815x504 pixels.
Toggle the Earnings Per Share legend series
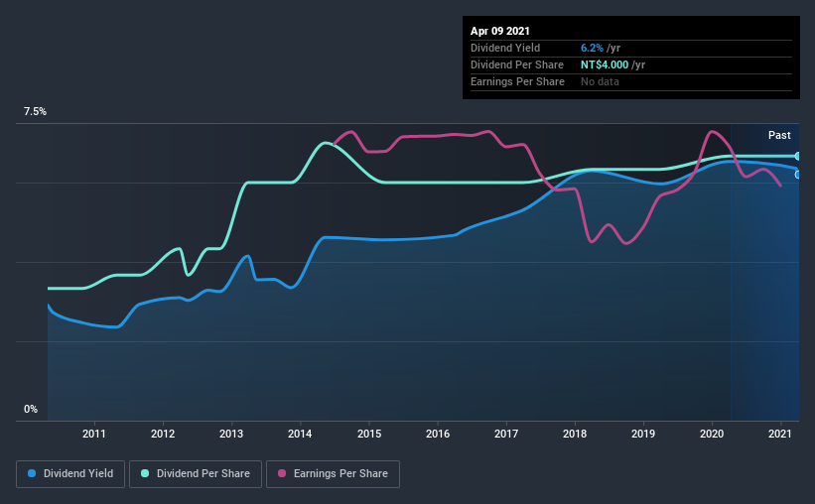[333, 474]
